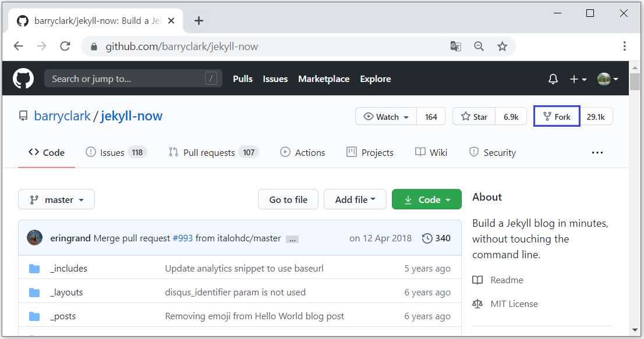Open the _layouts folder
Image resolution: width=644 pixels, height=339 pixels.
tap(66, 292)
